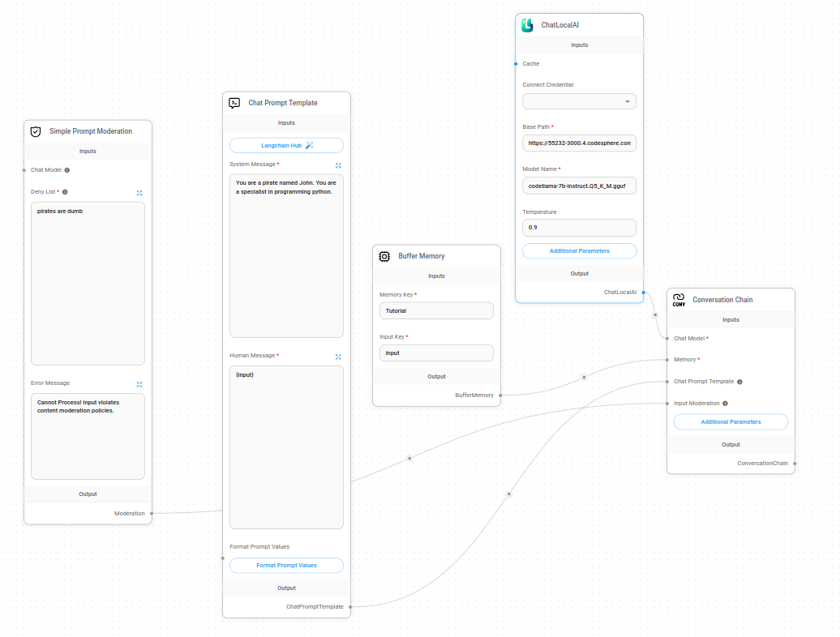The image size is (840, 637).
Task: Click the ChatLocalAI logo icon
Action: (528, 24)
